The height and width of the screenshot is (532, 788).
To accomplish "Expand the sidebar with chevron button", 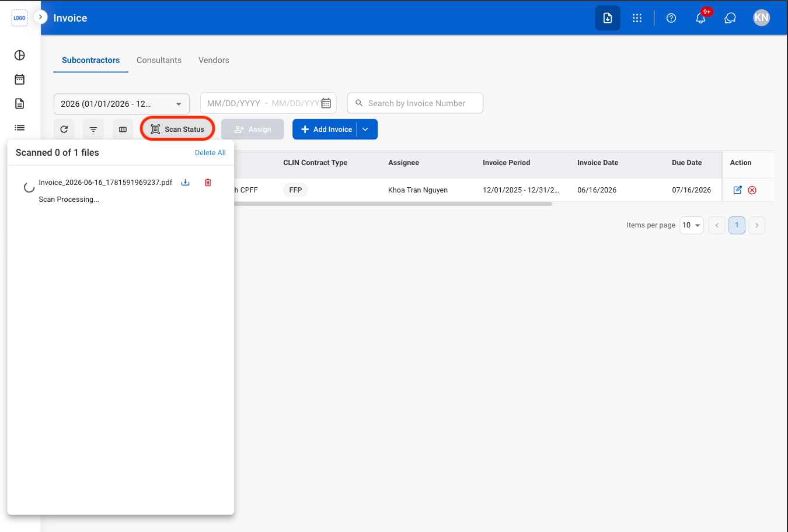I will [40, 17].
